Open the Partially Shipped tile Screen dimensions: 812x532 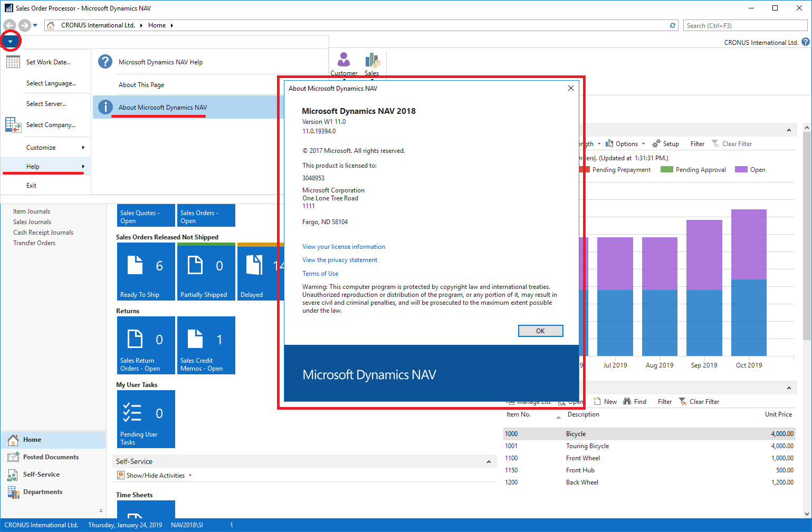pos(206,272)
